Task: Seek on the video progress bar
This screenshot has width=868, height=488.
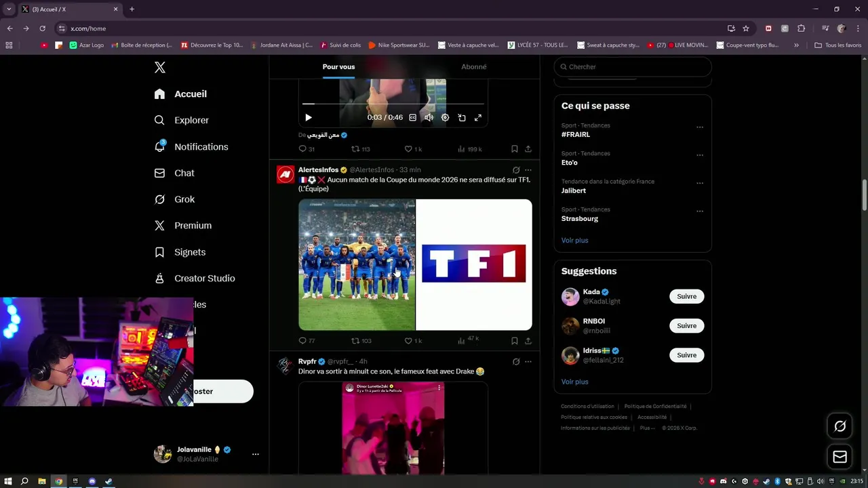Action: pyautogui.click(x=393, y=104)
